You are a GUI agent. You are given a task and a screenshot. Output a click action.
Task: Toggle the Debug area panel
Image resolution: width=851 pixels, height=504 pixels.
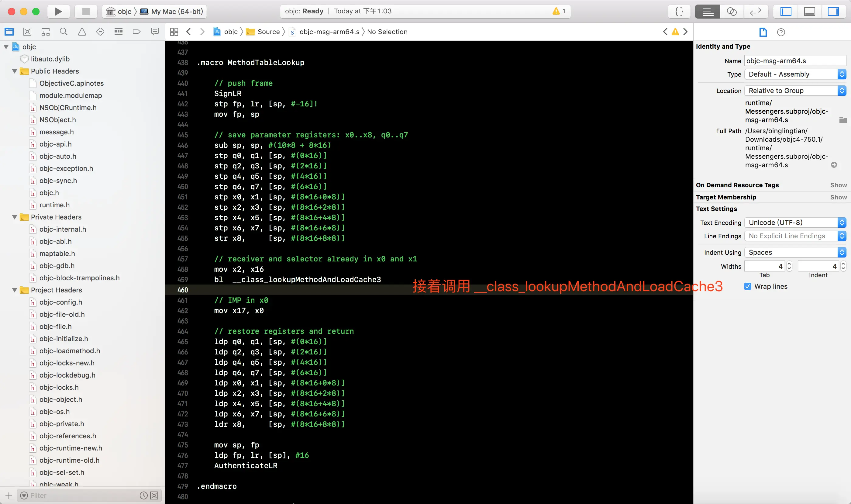(x=810, y=12)
